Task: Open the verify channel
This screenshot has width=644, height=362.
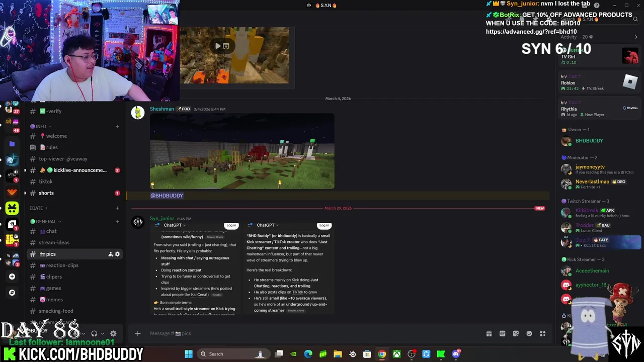Action: [74, 111]
